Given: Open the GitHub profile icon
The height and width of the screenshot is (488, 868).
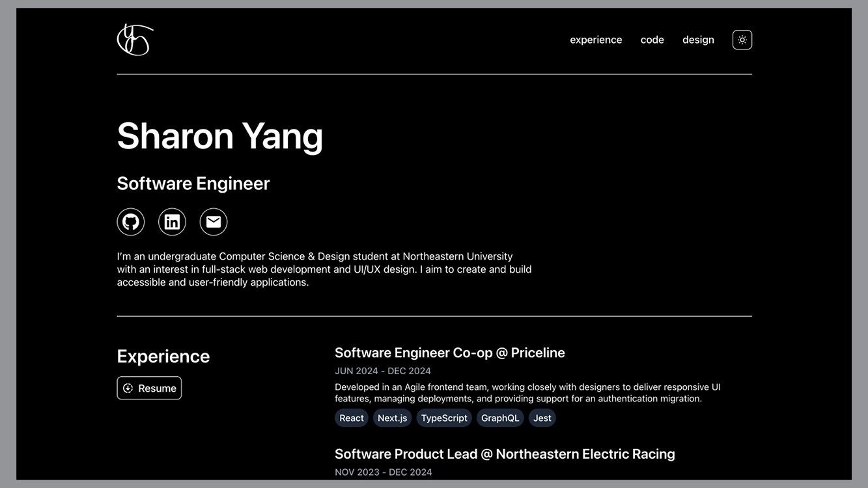Looking at the screenshot, I should [130, 221].
